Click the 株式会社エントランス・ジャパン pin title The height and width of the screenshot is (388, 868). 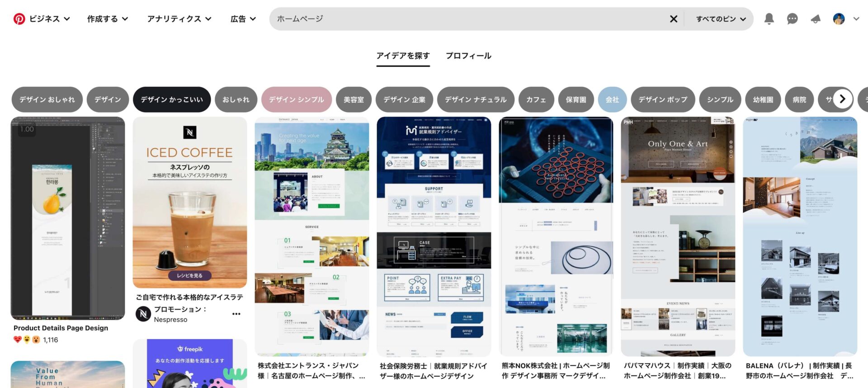pyautogui.click(x=311, y=370)
